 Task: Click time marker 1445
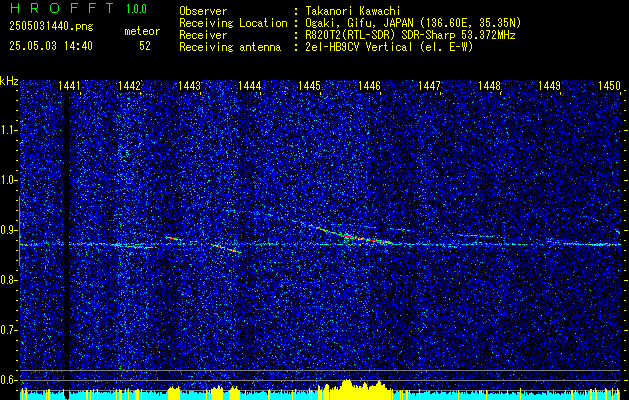click(x=309, y=85)
